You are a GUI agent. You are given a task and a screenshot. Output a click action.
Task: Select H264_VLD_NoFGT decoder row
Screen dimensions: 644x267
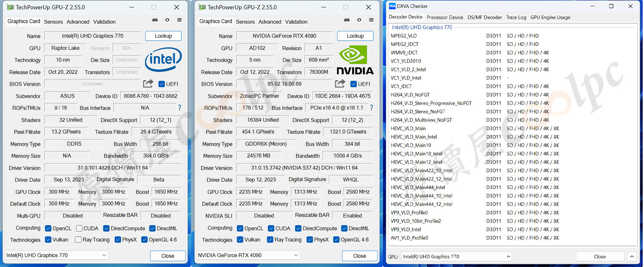pos(512,95)
